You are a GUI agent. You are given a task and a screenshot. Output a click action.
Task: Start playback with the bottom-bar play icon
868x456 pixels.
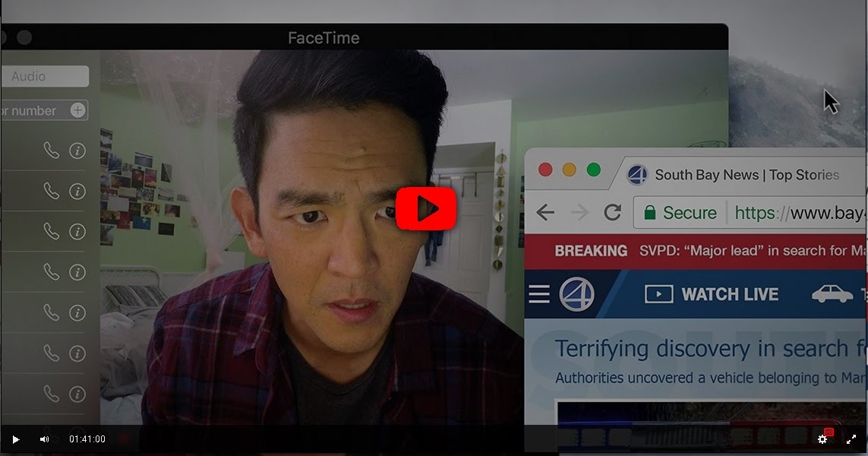pyautogui.click(x=15, y=439)
